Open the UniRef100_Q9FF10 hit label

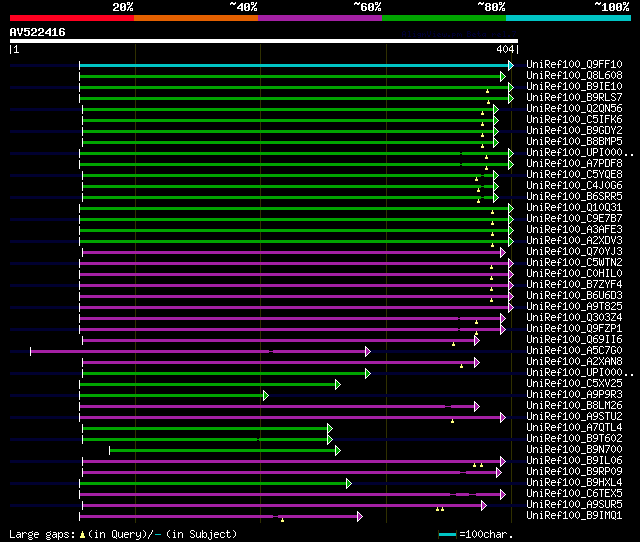574,64
